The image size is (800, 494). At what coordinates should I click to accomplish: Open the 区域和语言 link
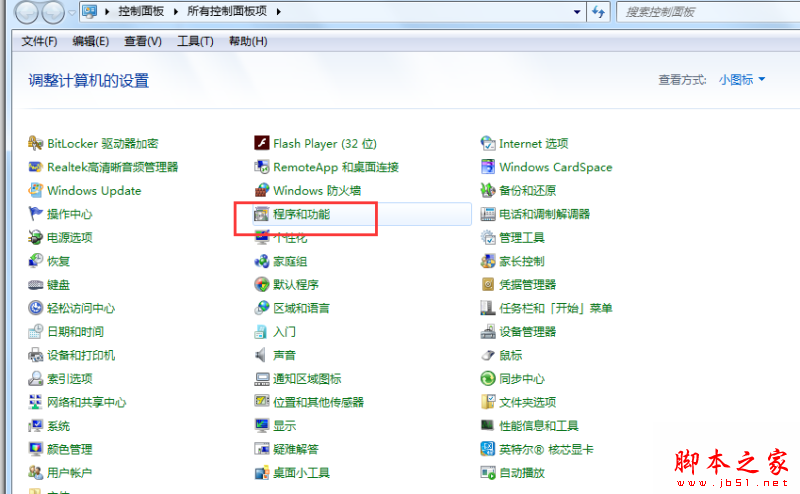[302, 308]
